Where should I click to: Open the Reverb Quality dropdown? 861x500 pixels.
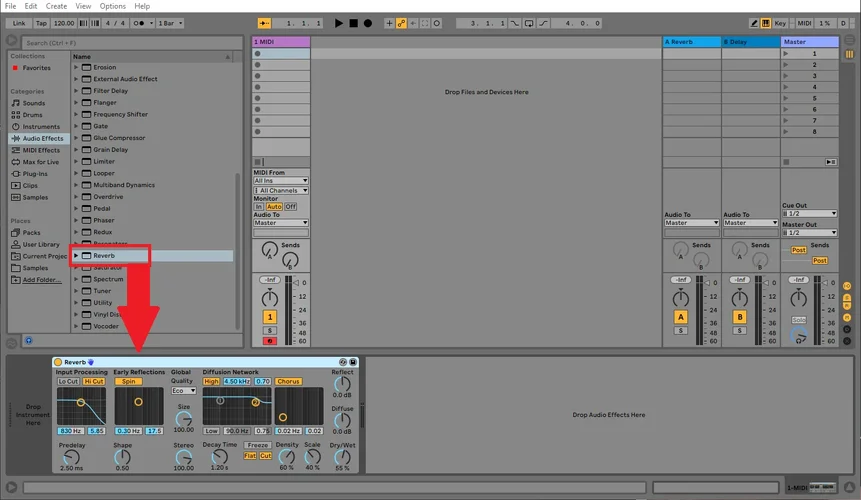[x=183, y=391]
